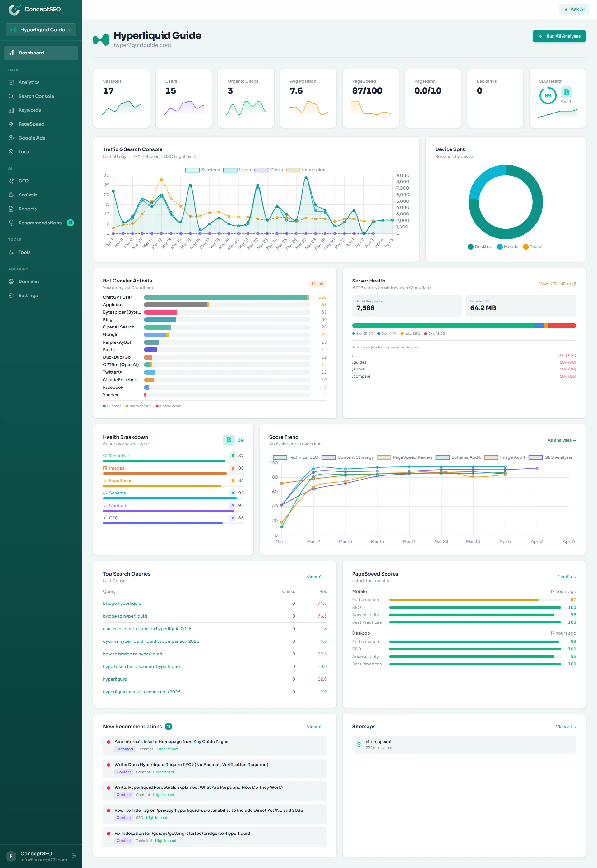Click the Google Ads dollar icon
The height and width of the screenshot is (868, 597).
(11, 138)
